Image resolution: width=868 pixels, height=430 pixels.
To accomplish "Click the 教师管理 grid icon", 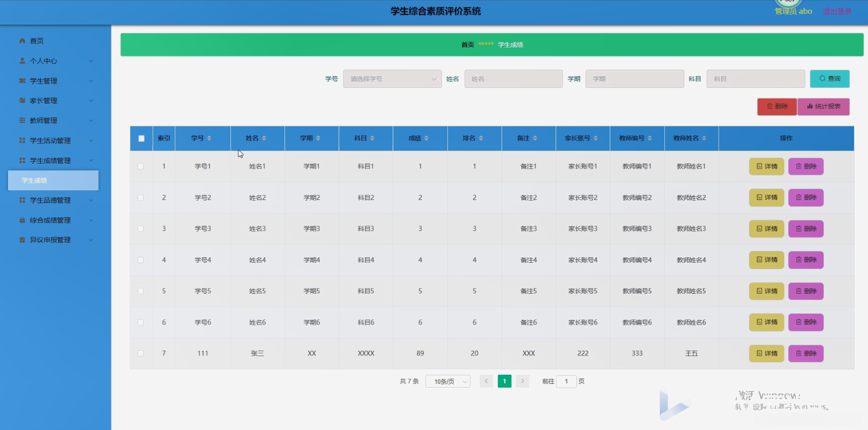I will click(22, 120).
